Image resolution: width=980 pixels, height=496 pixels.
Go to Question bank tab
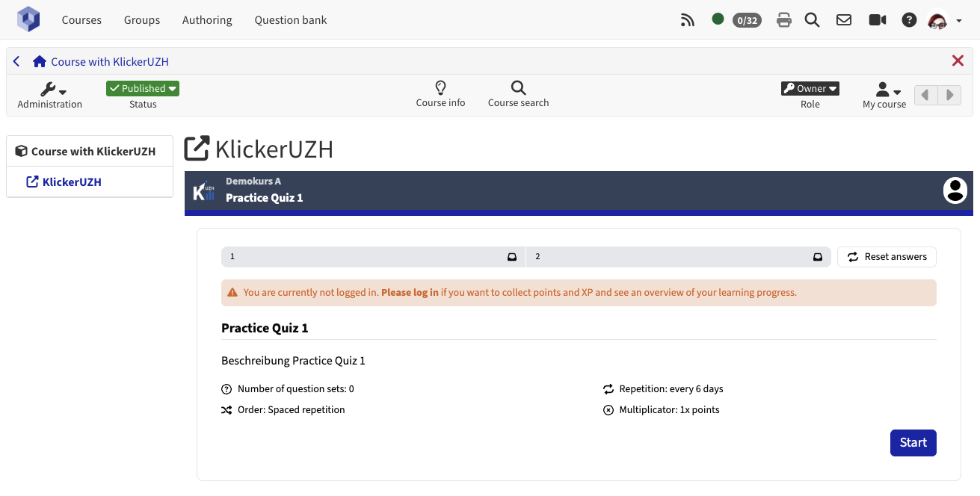tap(291, 20)
